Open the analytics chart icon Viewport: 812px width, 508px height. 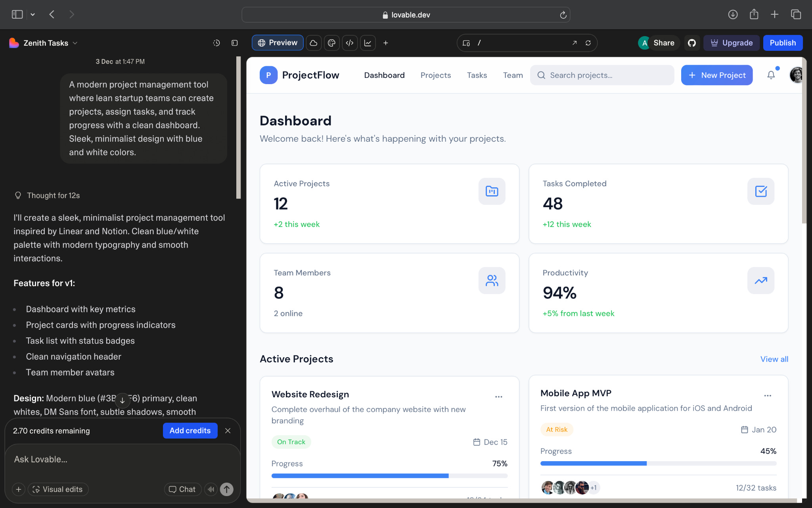368,43
